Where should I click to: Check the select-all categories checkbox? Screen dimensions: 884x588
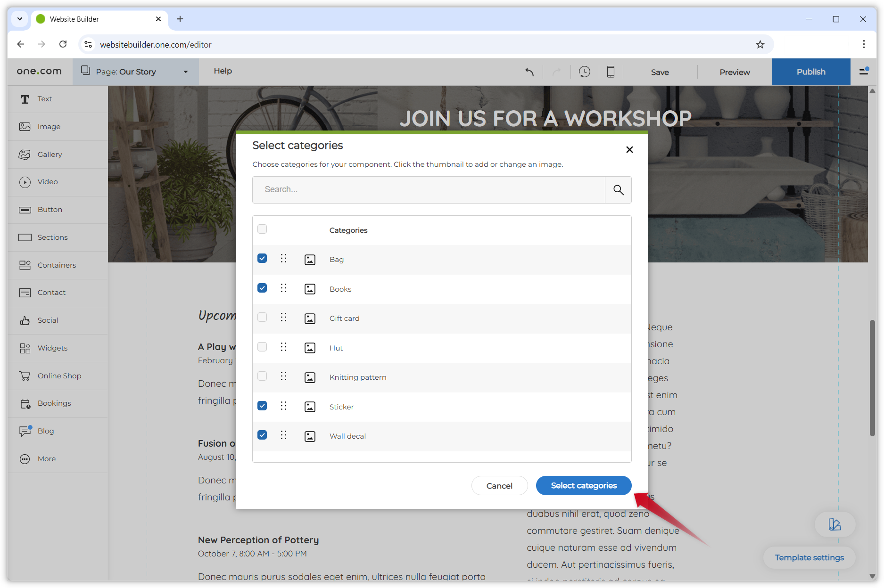tap(262, 229)
